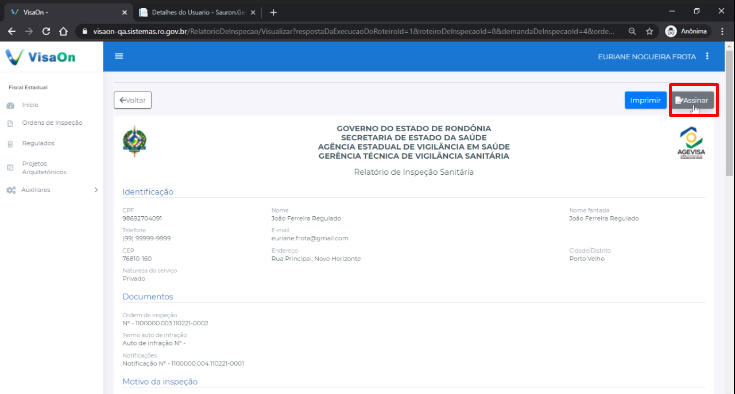Reload the page
The width and height of the screenshot is (735, 394).
coord(46,31)
